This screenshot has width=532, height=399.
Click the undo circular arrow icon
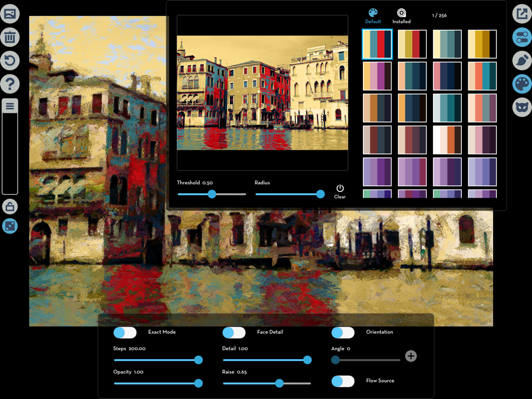(10, 61)
